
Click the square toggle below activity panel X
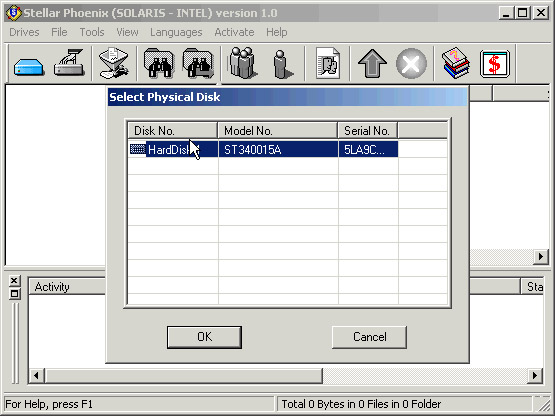pos(14,294)
